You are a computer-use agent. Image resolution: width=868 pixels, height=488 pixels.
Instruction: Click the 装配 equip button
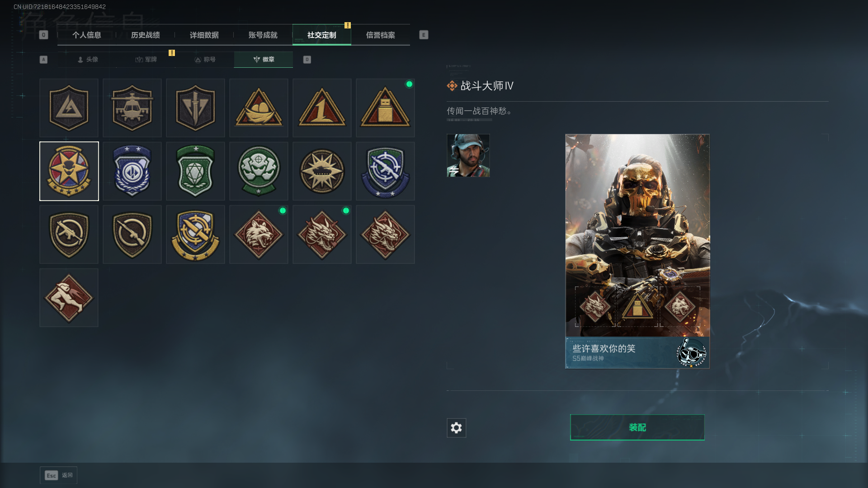637,427
